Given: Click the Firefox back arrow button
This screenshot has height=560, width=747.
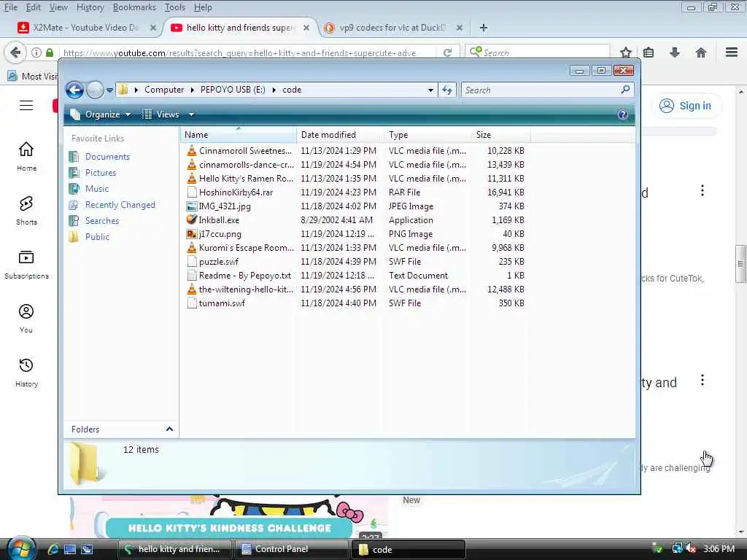Looking at the screenshot, I should click(15, 52).
